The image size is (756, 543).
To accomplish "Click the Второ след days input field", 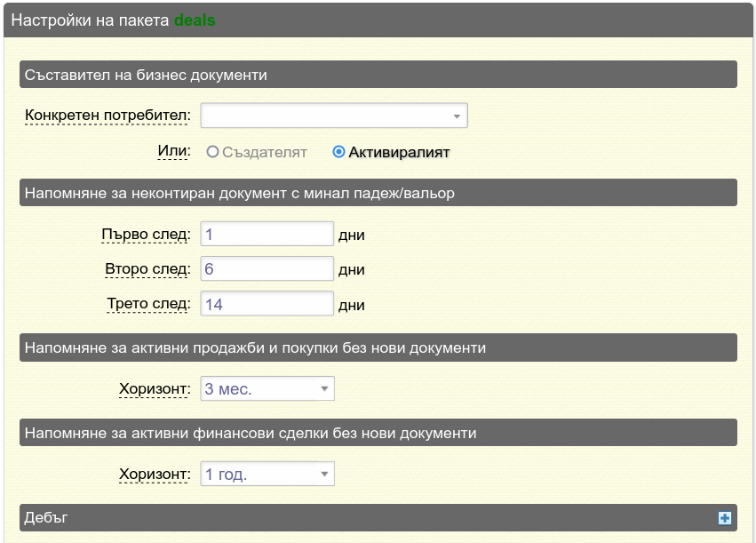I will click(x=267, y=268).
